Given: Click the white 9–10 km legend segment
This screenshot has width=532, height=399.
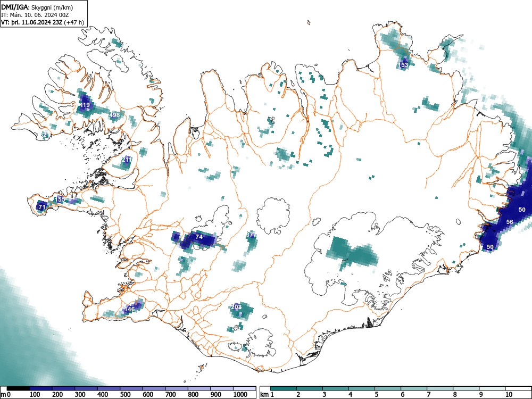Looking at the screenshot, I should click(x=492, y=388).
